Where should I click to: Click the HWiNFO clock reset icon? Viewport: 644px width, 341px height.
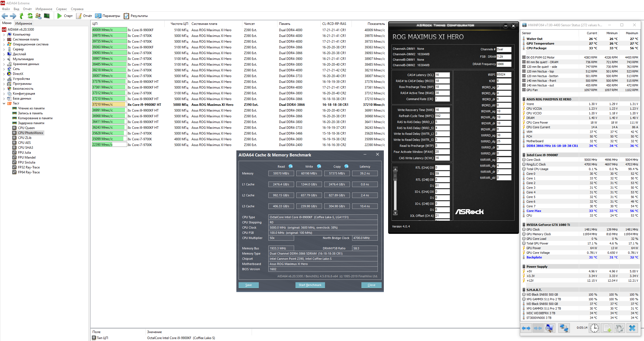(594, 328)
